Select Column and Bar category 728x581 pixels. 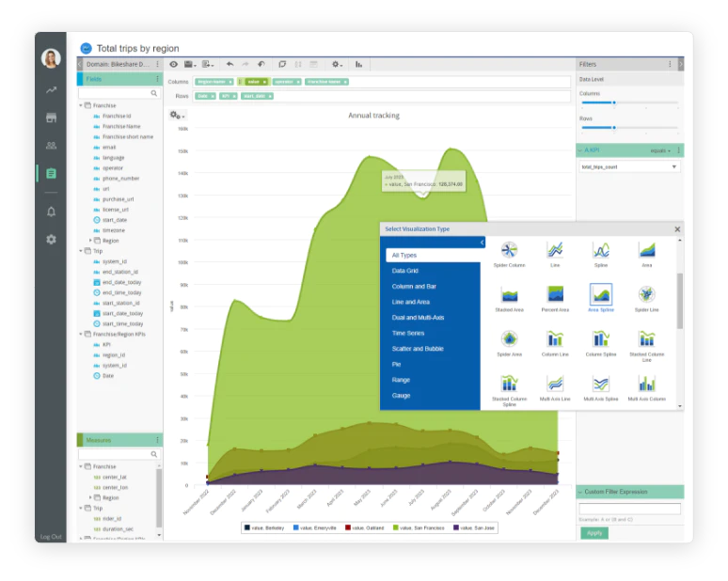click(x=414, y=287)
